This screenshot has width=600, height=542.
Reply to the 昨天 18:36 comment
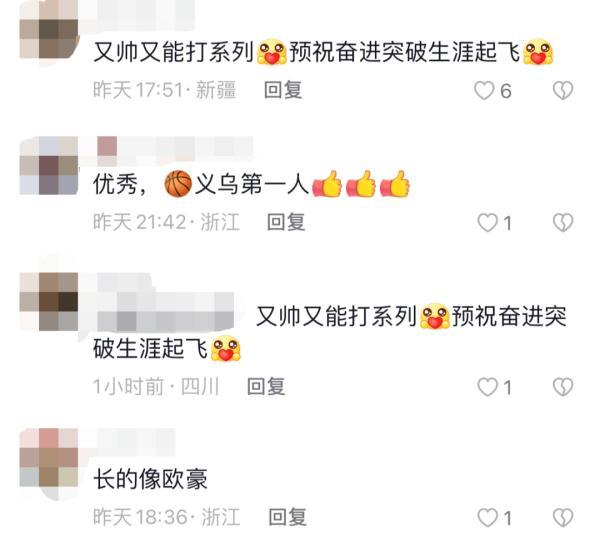pos(287,517)
